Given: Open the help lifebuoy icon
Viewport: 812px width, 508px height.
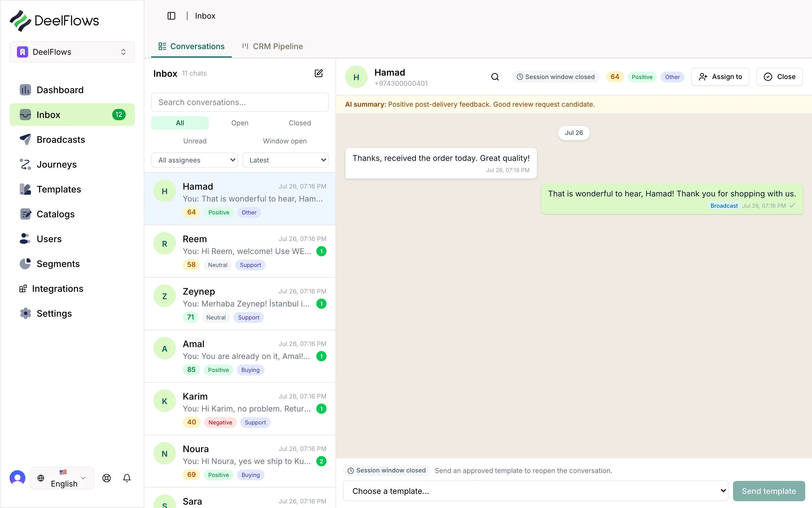Looking at the screenshot, I should (107, 478).
